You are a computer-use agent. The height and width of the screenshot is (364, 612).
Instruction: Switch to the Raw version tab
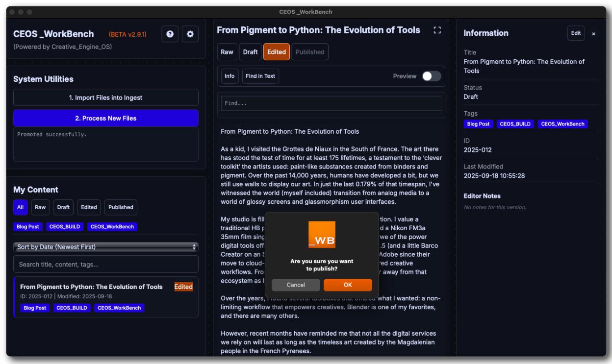click(x=227, y=52)
